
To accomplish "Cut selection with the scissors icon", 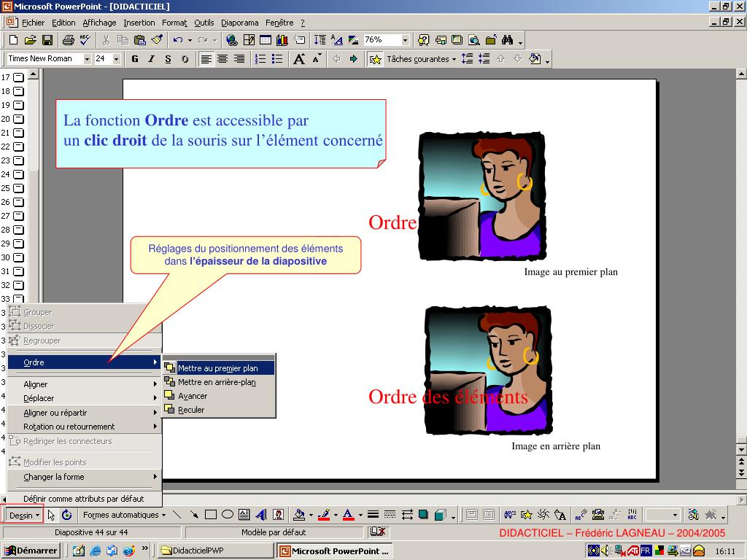I will point(106,40).
